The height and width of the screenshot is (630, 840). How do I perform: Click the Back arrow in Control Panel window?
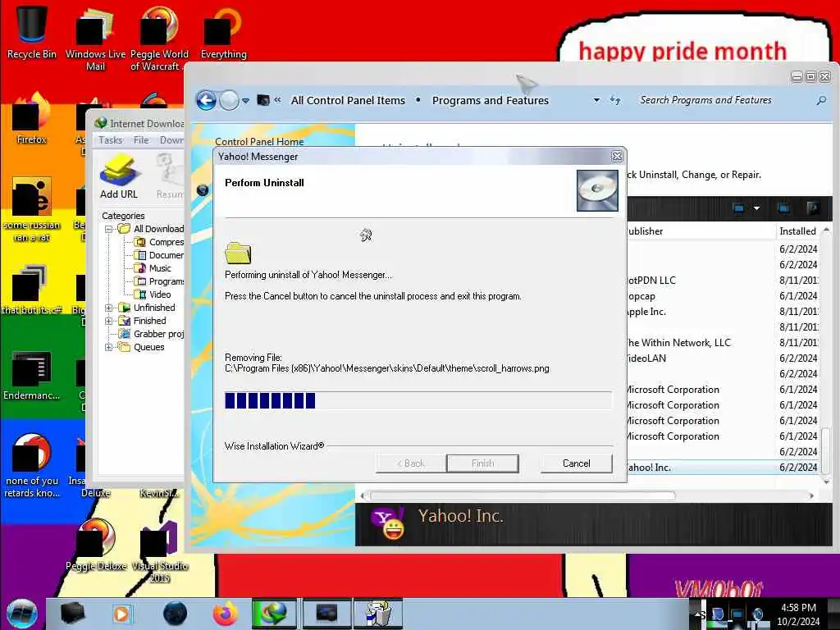[x=206, y=100]
